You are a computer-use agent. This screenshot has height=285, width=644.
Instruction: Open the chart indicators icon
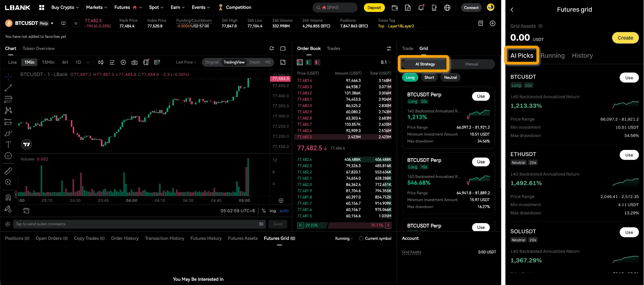tap(112, 62)
